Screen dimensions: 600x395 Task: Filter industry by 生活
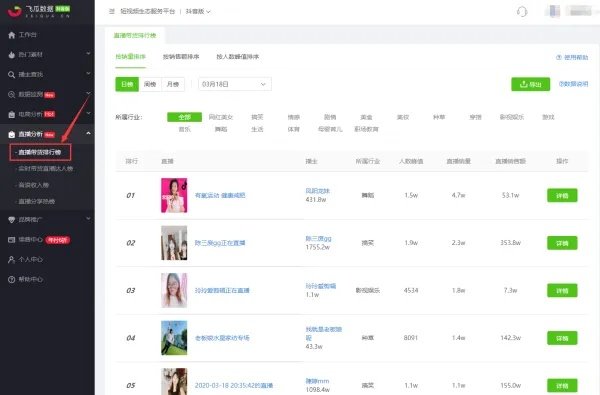257,129
